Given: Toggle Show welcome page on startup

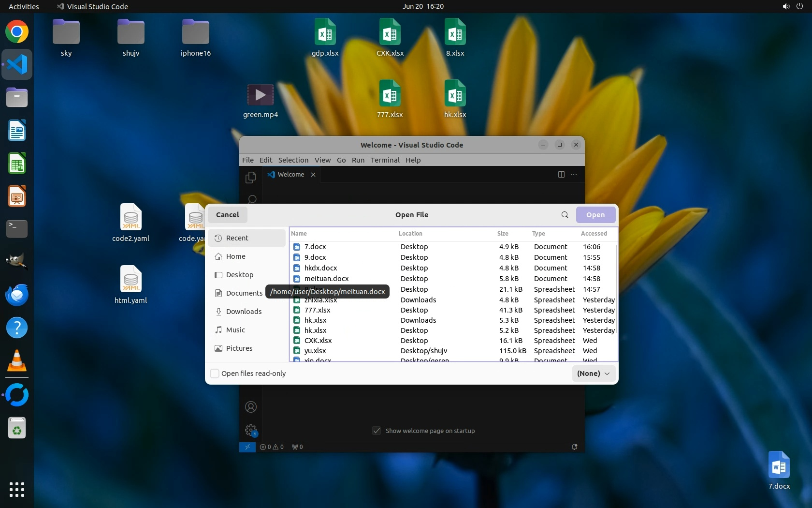Looking at the screenshot, I should [x=377, y=431].
